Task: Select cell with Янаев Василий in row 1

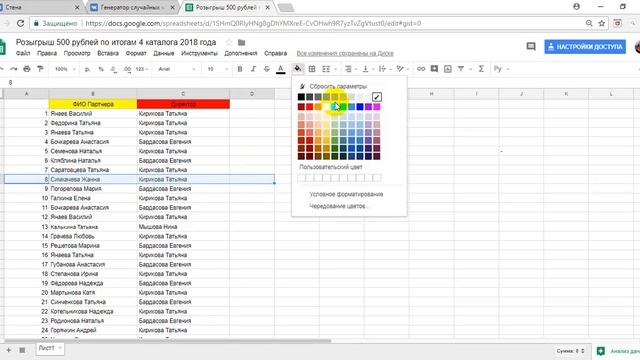Action: (93, 113)
